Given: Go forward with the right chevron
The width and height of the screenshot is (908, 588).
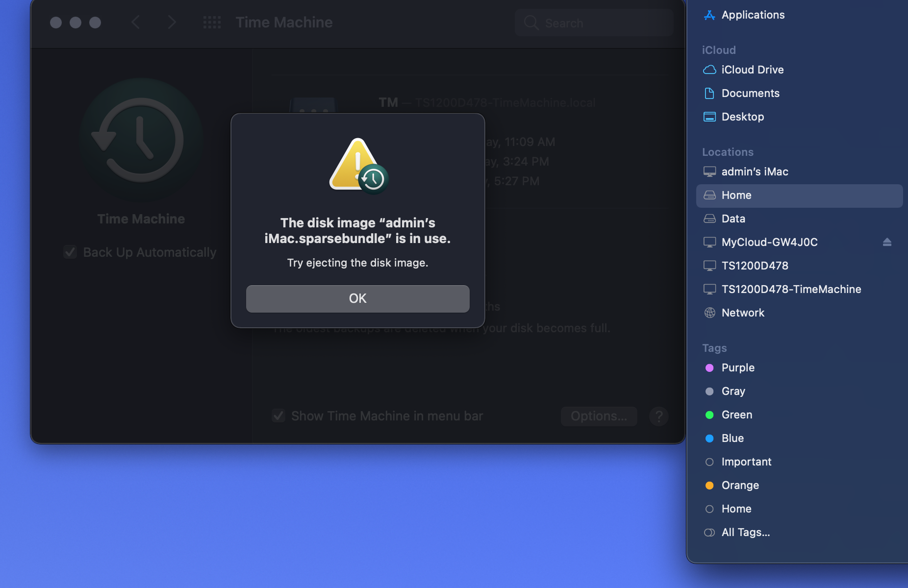Looking at the screenshot, I should coord(172,23).
